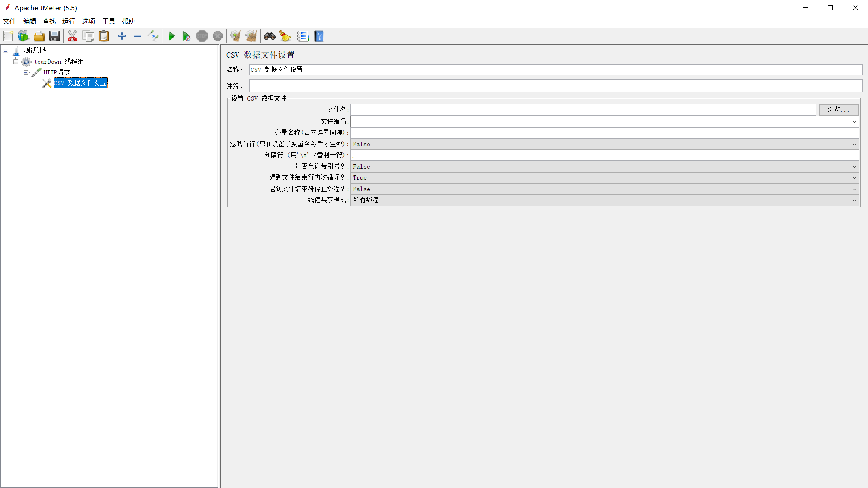
Task: Start test without pauses icon
Action: (x=187, y=36)
